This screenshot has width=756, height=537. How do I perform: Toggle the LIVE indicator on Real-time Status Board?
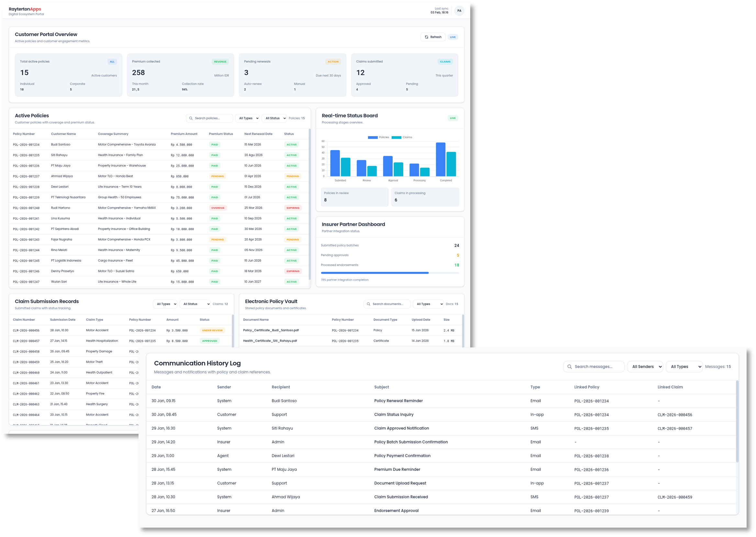click(x=452, y=118)
